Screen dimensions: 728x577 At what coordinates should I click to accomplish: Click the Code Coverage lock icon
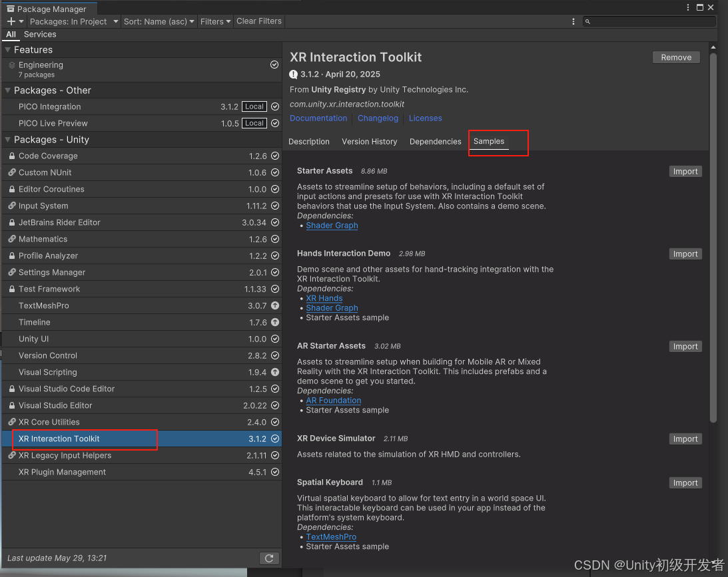[x=11, y=156]
